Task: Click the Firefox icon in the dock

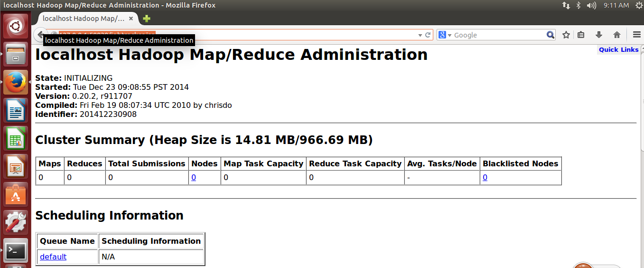Action: point(16,82)
